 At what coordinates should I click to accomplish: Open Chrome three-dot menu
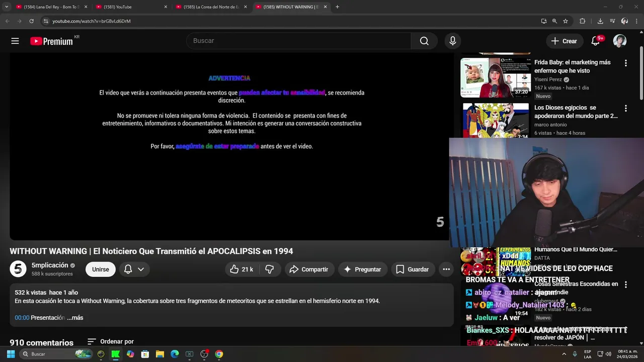636,21
